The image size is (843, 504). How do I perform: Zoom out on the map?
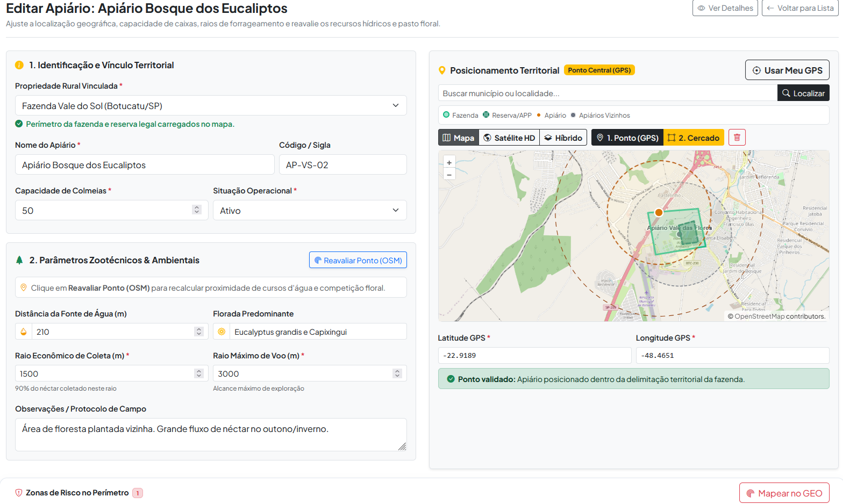tap(449, 175)
